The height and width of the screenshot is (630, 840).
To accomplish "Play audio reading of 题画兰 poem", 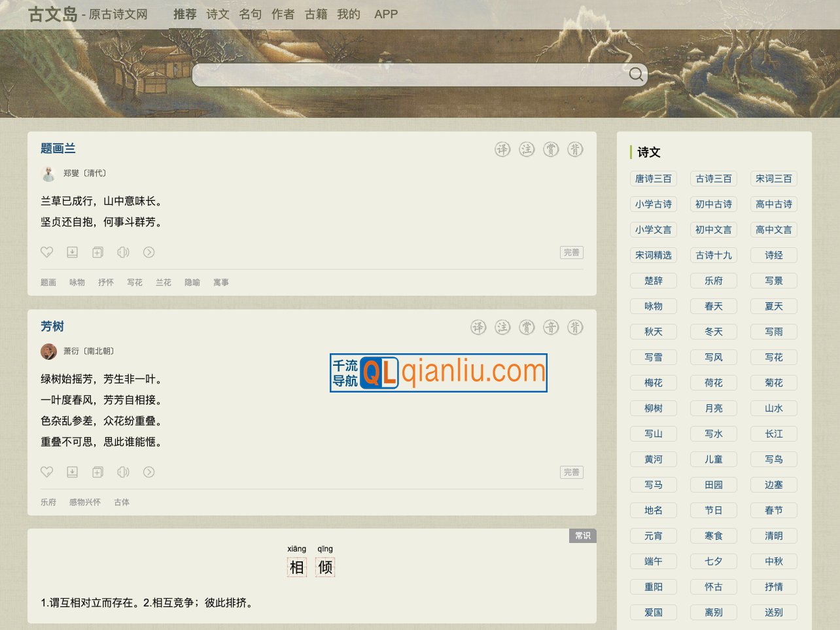I will [x=123, y=253].
